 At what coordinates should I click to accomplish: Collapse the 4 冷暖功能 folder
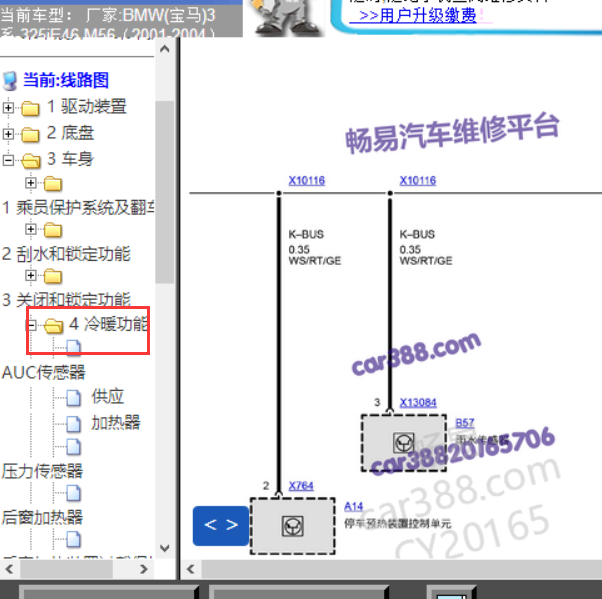[31, 326]
